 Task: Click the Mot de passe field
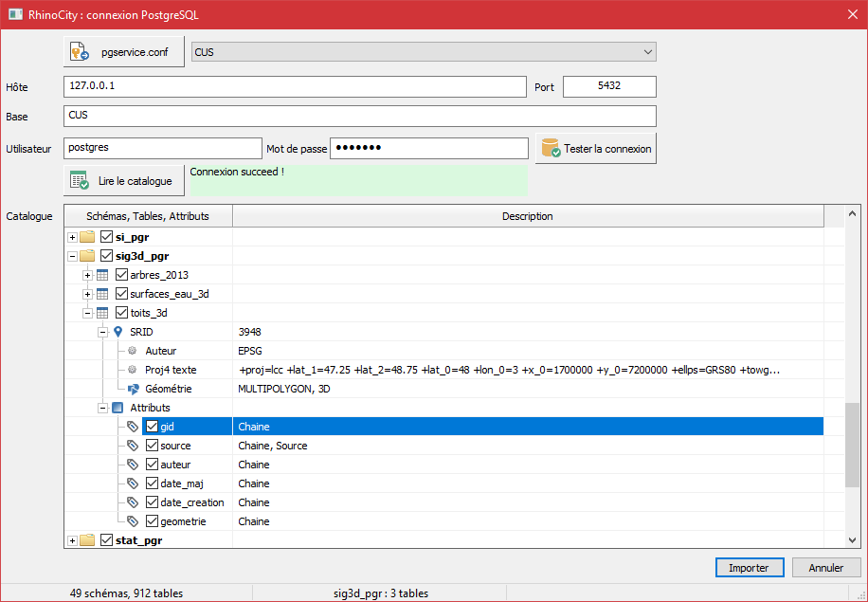click(x=429, y=148)
